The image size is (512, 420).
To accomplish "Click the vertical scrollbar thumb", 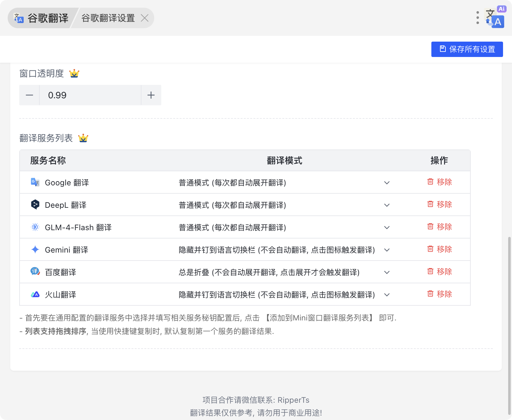I will click(509, 326).
